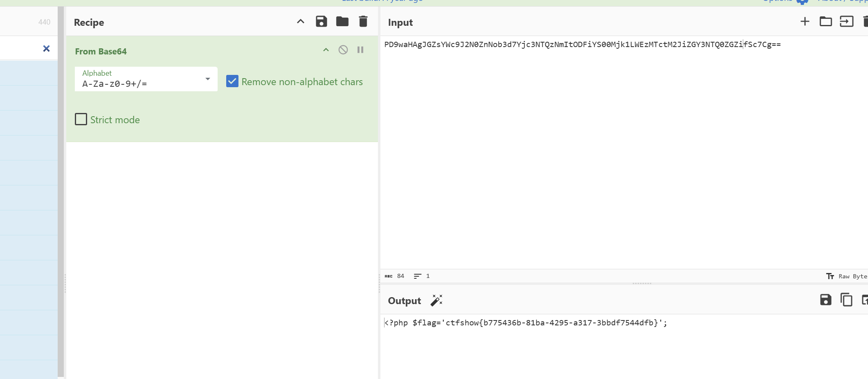868x379 pixels.
Task: Load a saved recipe folder icon
Action: coord(342,22)
